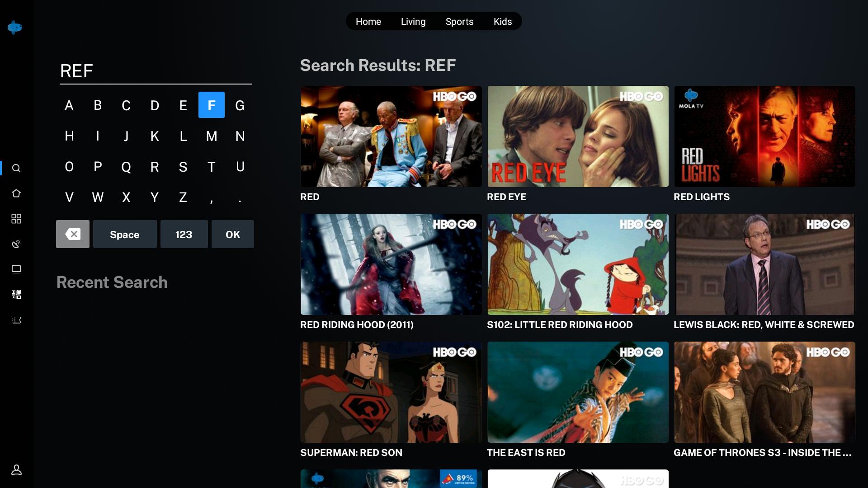Select letter A on keyboard

point(69,105)
